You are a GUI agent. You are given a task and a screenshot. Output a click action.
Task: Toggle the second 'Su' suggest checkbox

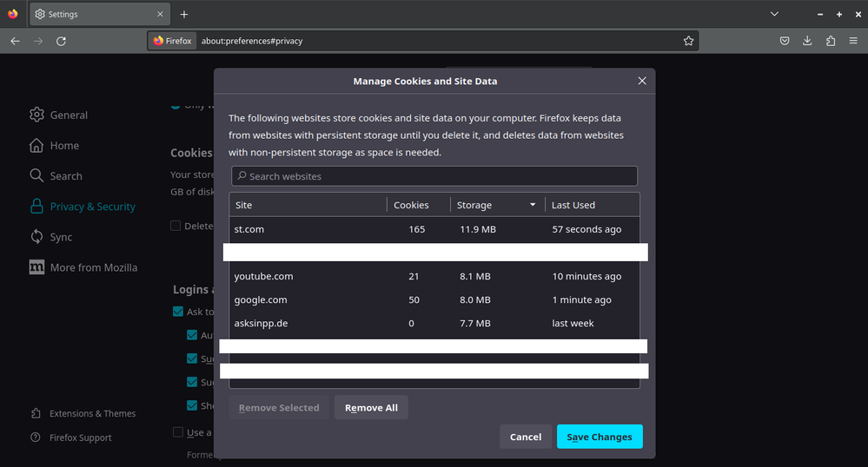pos(192,382)
